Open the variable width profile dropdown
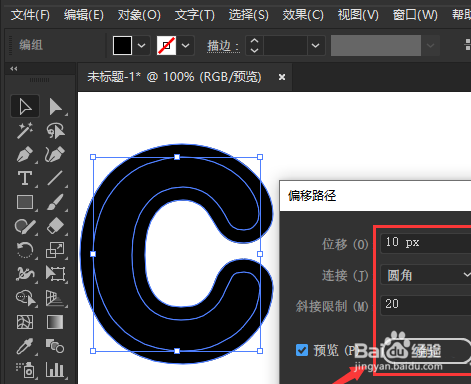The width and height of the screenshot is (471, 384). click(x=430, y=45)
